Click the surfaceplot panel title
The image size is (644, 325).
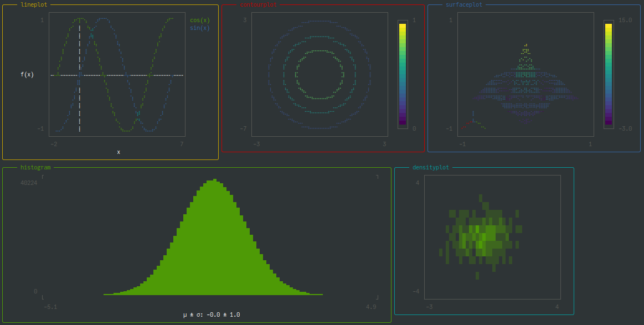(464, 4)
